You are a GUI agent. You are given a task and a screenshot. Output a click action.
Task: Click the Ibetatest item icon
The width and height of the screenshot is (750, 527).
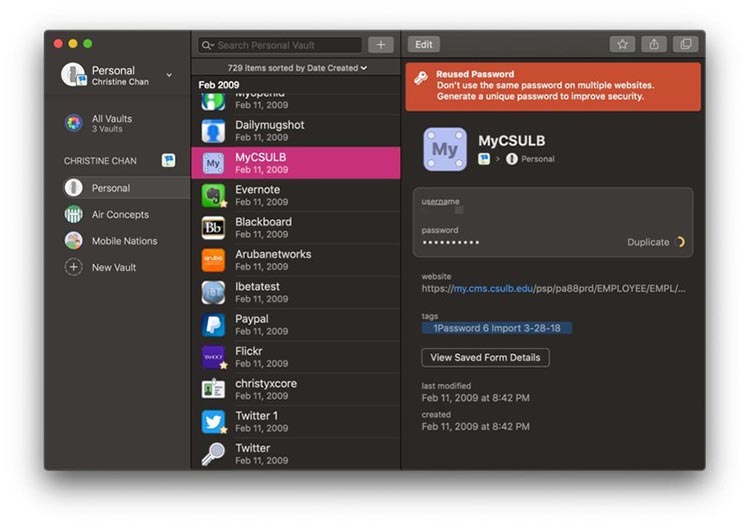pyautogui.click(x=213, y=292)
